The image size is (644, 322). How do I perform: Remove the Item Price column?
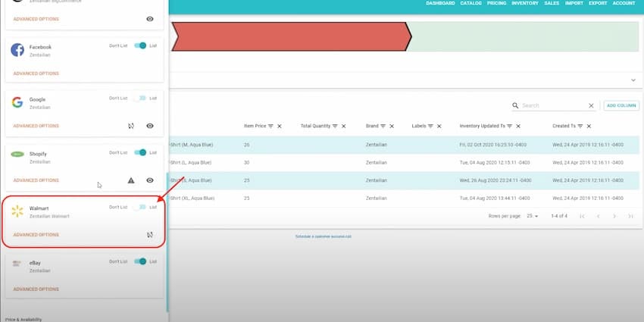tap(280, 126)
